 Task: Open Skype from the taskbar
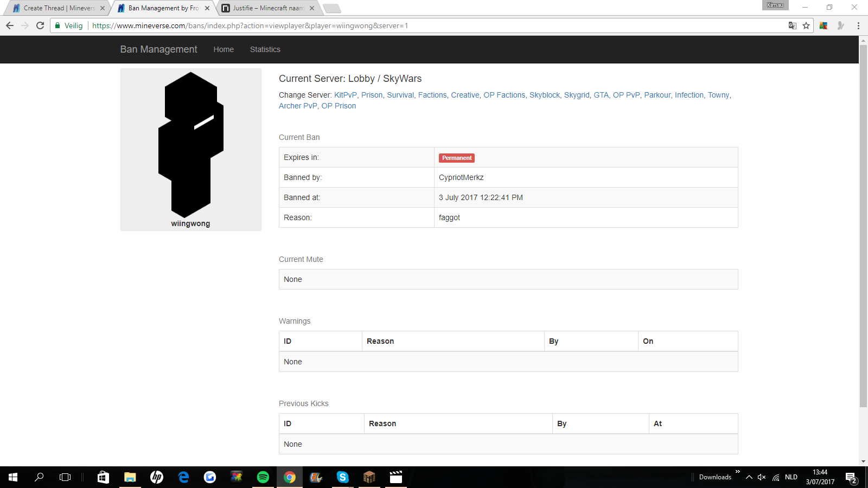[x=343, y=477]
